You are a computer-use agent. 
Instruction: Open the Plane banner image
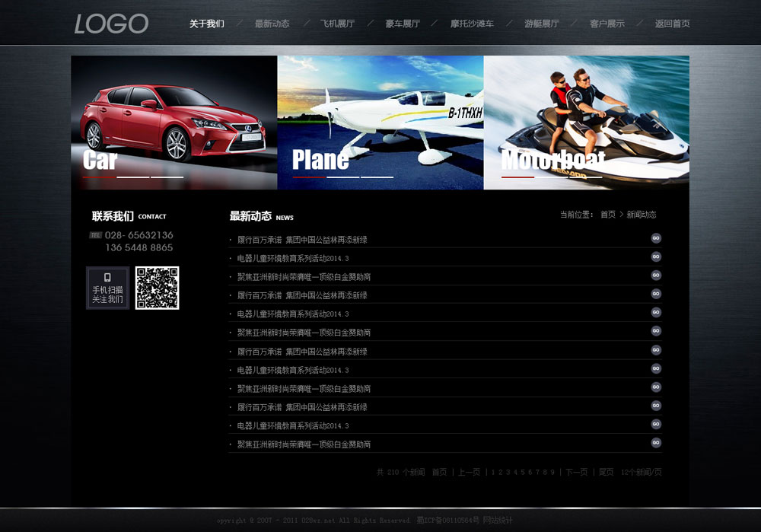[380, 122]
